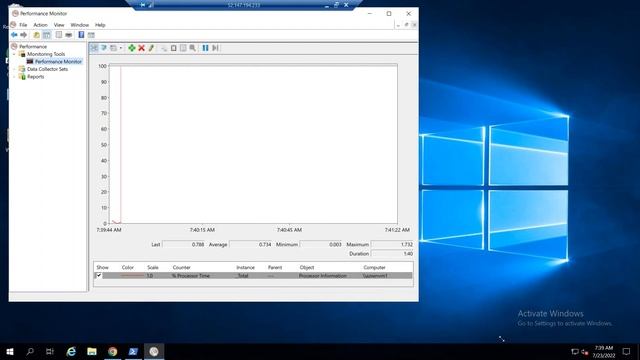
Task: Click the Back arrow in the MMC toolbar
Action: pyautogui.click(x=14, y=35)
